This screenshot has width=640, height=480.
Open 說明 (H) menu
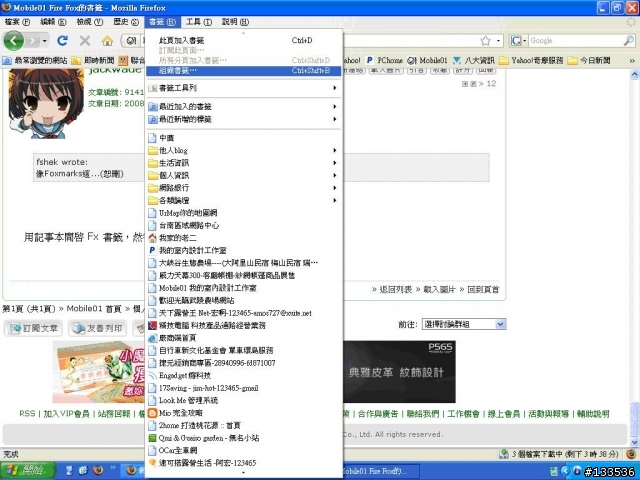236,22
